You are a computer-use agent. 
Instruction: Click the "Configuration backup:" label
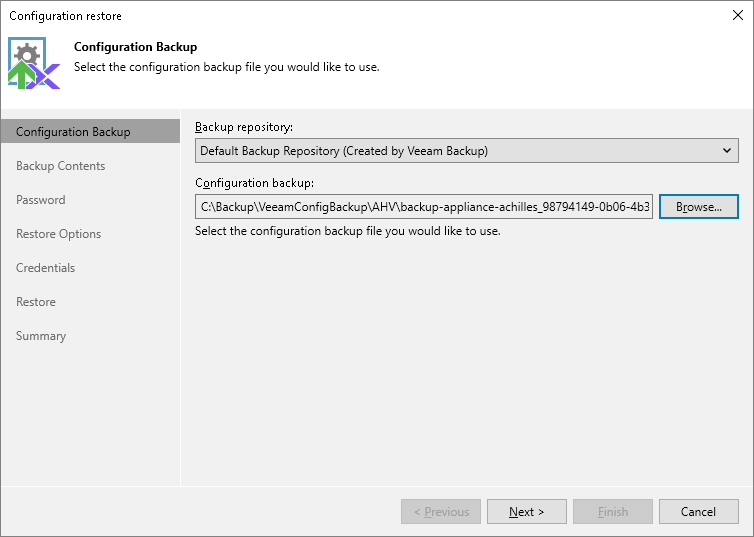[x=254, y=183]
